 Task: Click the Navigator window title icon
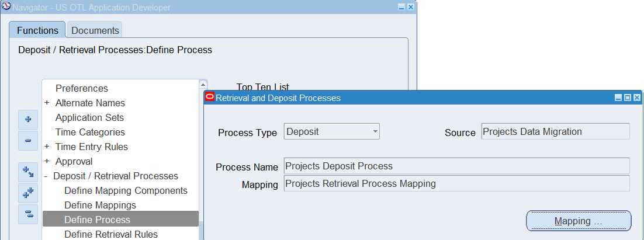6,7
